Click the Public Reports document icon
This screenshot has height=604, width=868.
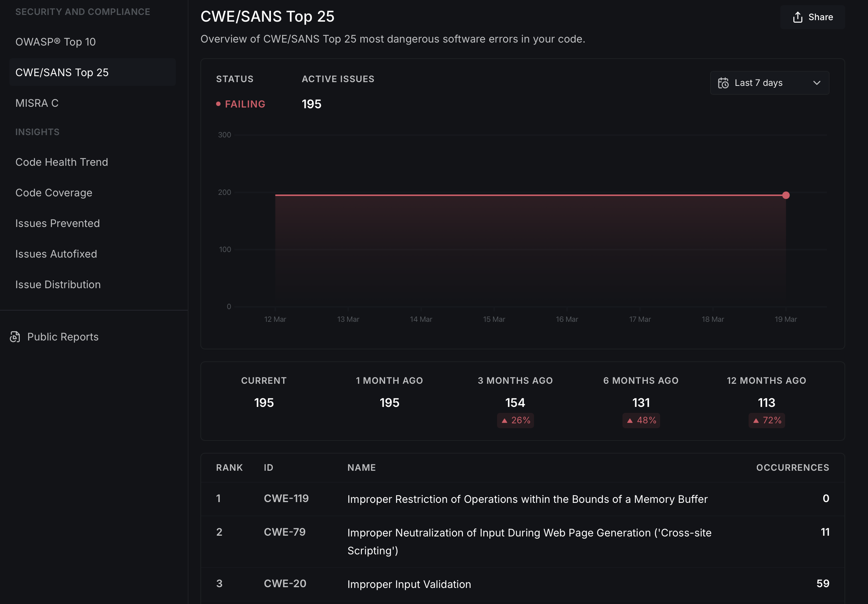tap(15, 337)
